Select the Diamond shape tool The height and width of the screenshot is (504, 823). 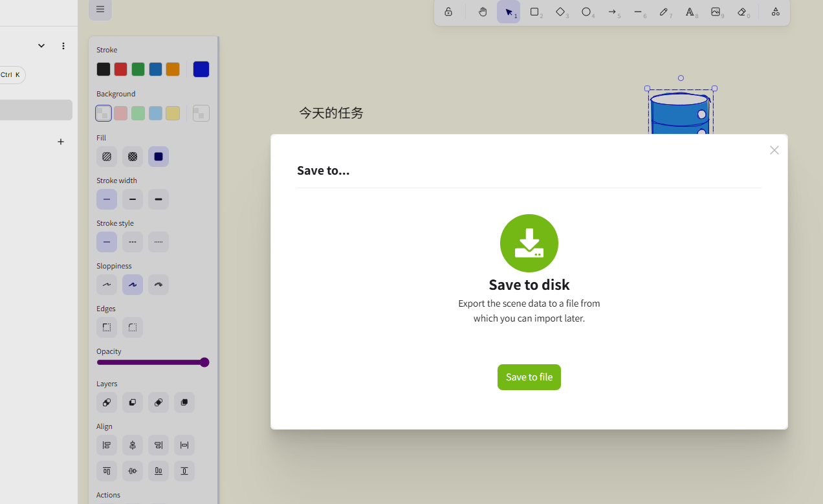[x=561, y=12]
